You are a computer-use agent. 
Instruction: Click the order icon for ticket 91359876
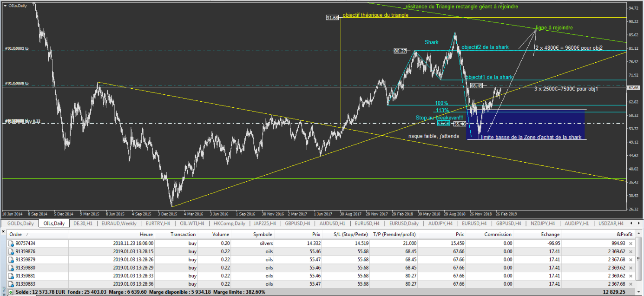click(11, 251)
